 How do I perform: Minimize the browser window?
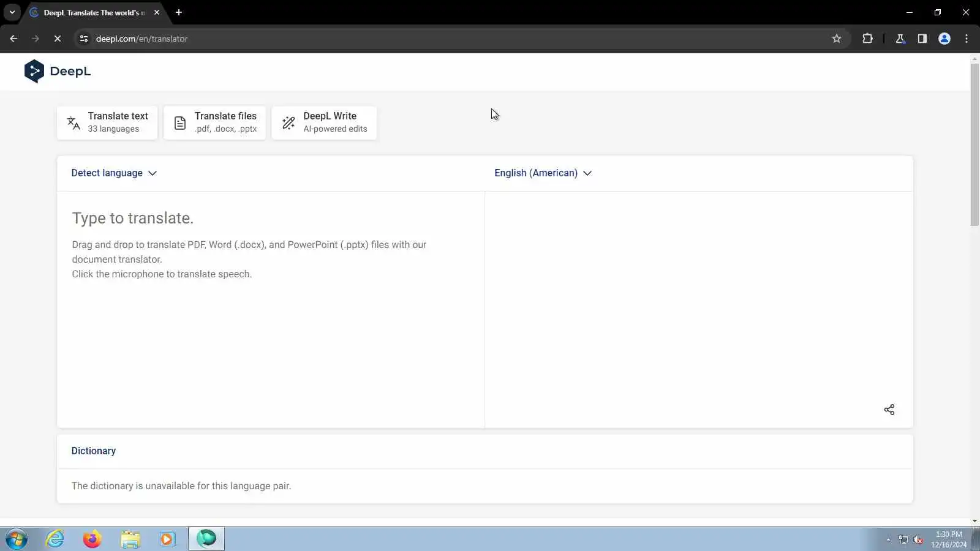point(910,12)
